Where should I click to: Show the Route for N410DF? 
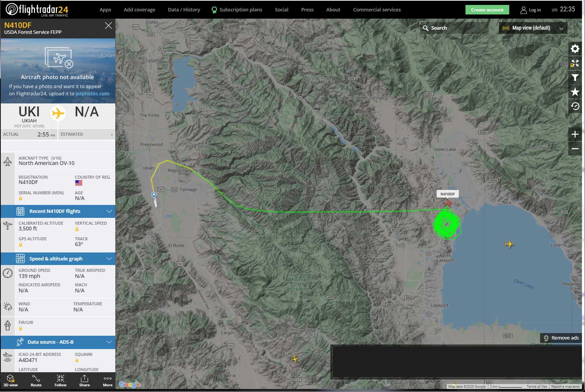[x=36, y=381]
